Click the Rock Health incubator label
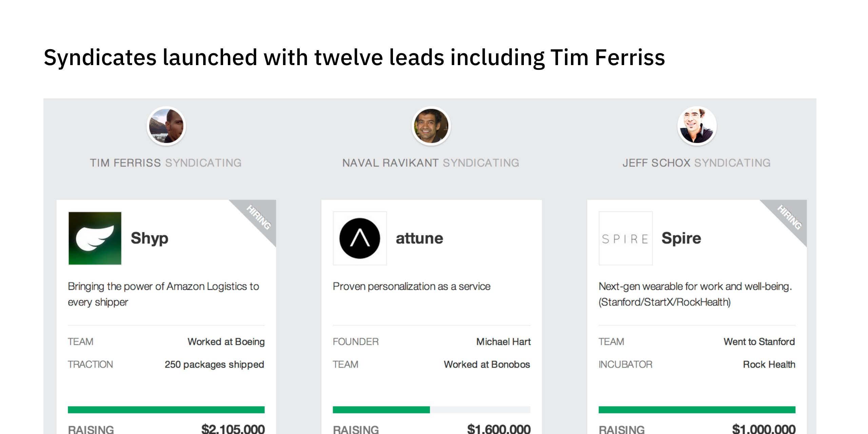Screen dimensions: 868x434 (769, 364)
